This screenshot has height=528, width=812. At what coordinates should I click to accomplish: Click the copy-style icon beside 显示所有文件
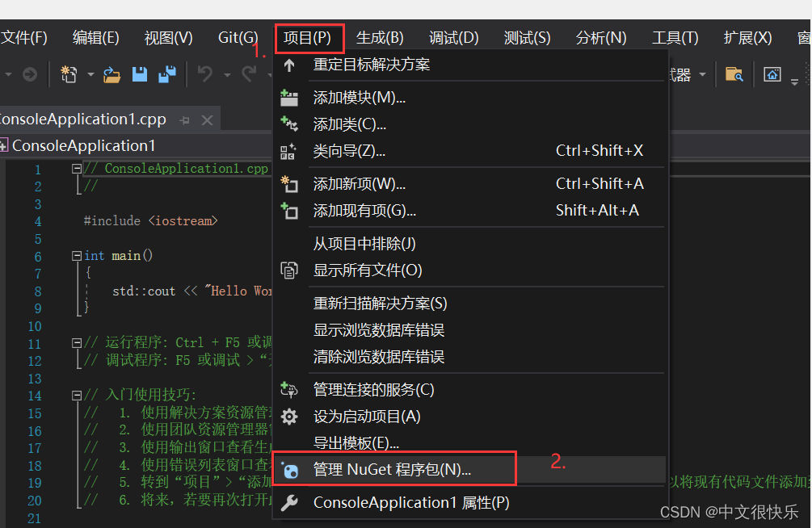coord(289,270)
